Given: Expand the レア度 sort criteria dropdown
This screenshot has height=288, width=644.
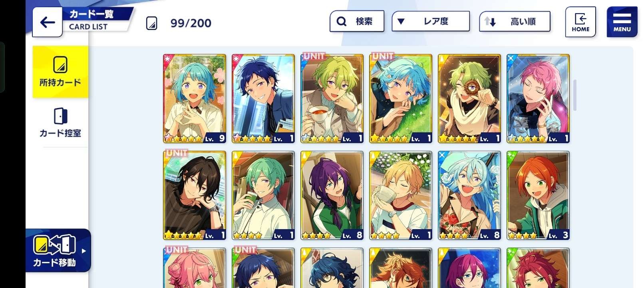Looking at the screenshot, I should pos(431,21).
